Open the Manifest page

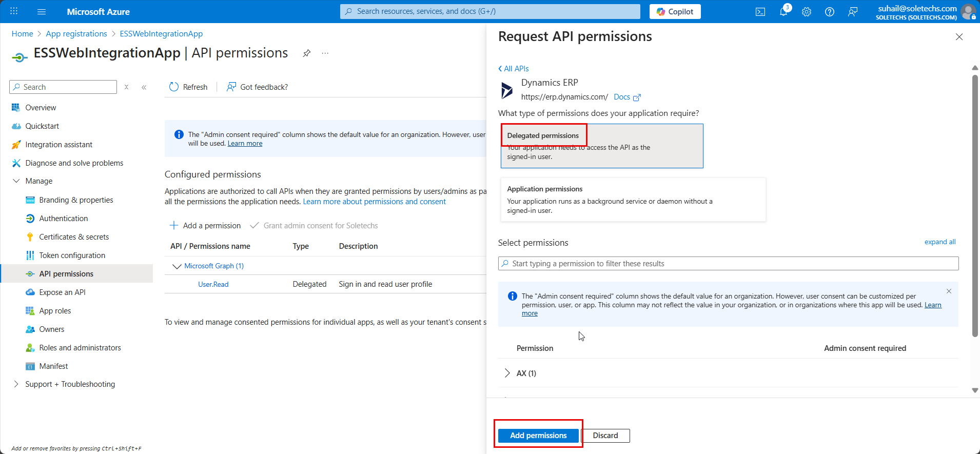53,366
